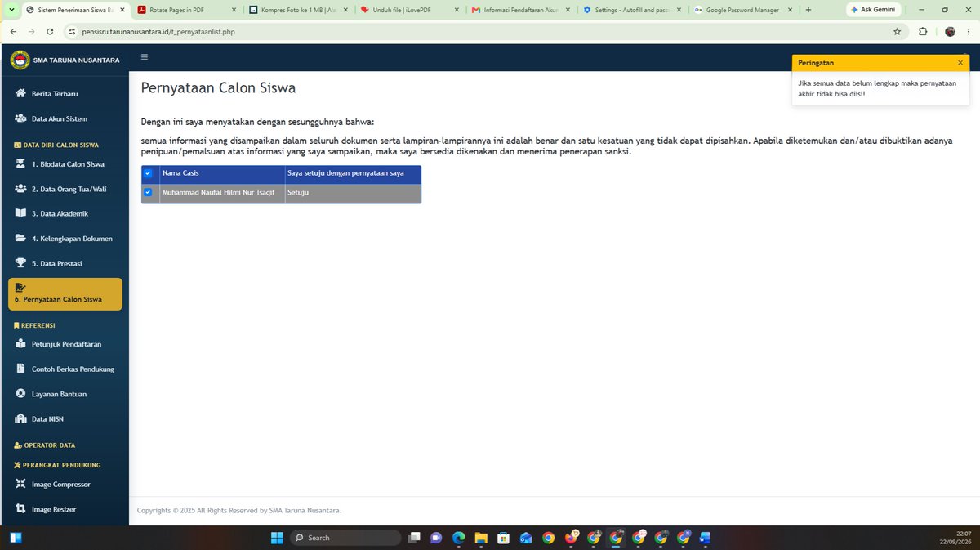The image size is (980, 550).
Task: Click SMA Taruna Nusantara logo
Action: [x=20, y=60]
